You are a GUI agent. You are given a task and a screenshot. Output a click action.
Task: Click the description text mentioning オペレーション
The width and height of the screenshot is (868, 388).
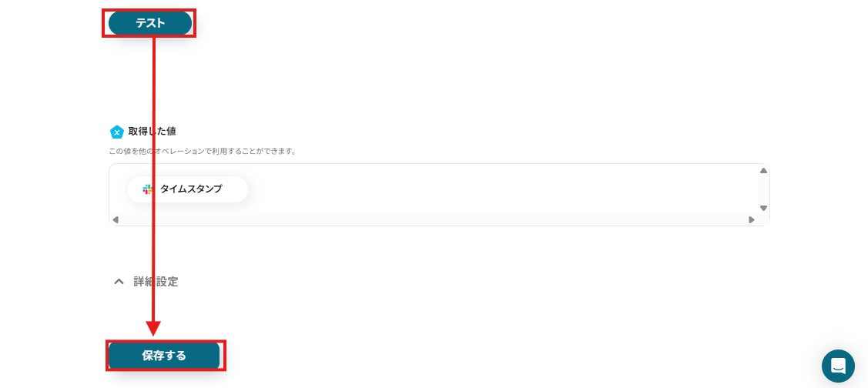point(203,151)
